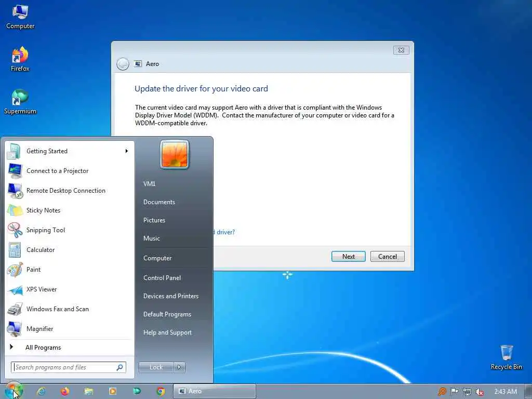Click Next in the Aero wizard
The image size is (532, 399).
349,257
